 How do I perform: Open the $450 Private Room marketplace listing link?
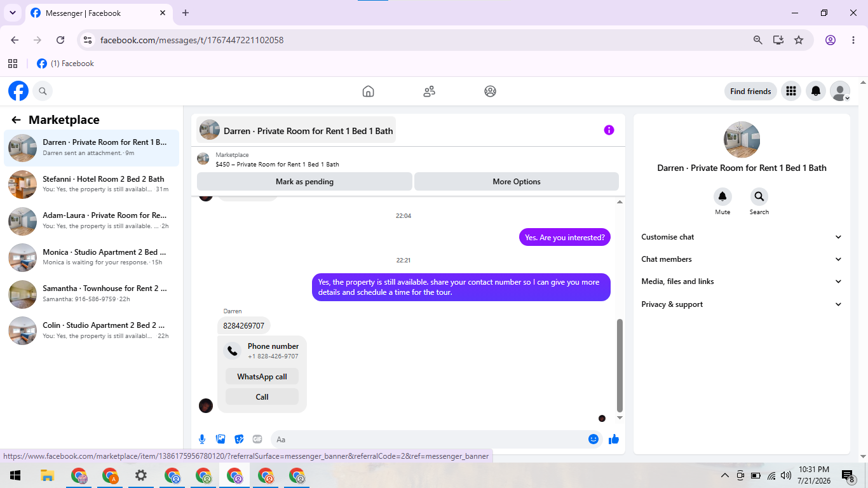277,164
